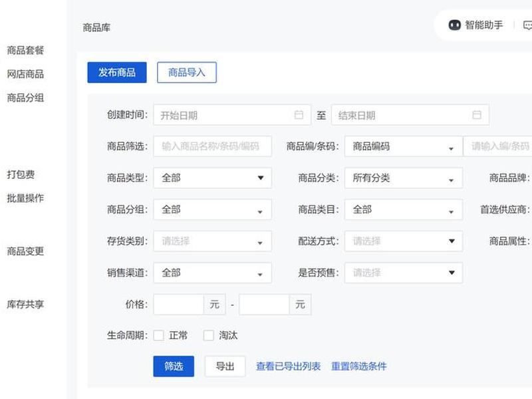Click the 导出 button
532x399 pixels.
point(225,366)
